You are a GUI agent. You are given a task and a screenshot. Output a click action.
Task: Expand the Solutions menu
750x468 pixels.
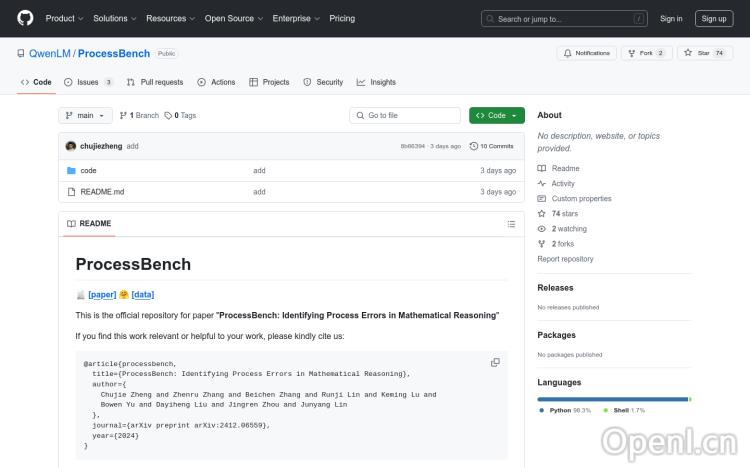[114, 18]
